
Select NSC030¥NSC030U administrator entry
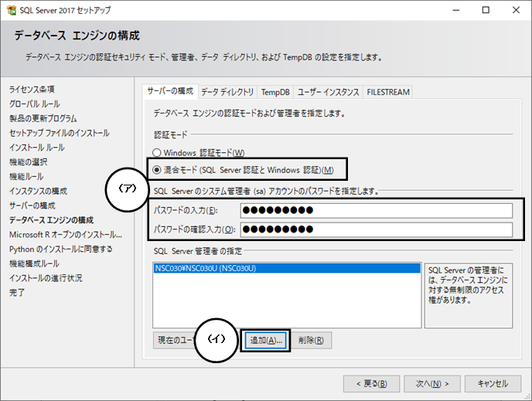pos(287,268)
